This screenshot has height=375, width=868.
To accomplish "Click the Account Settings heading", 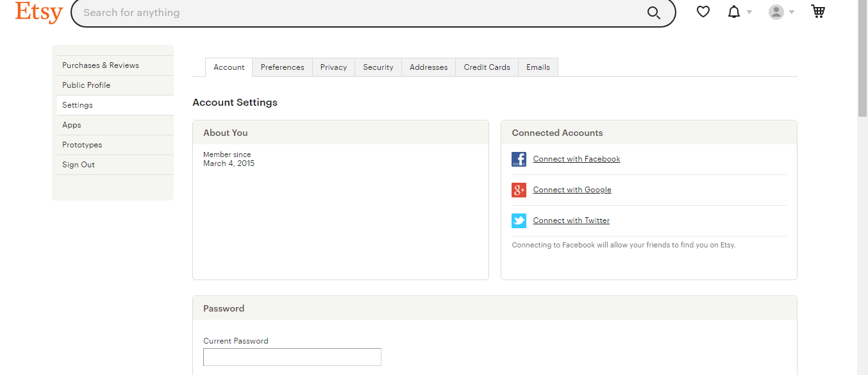I will (x=235, y=103).
